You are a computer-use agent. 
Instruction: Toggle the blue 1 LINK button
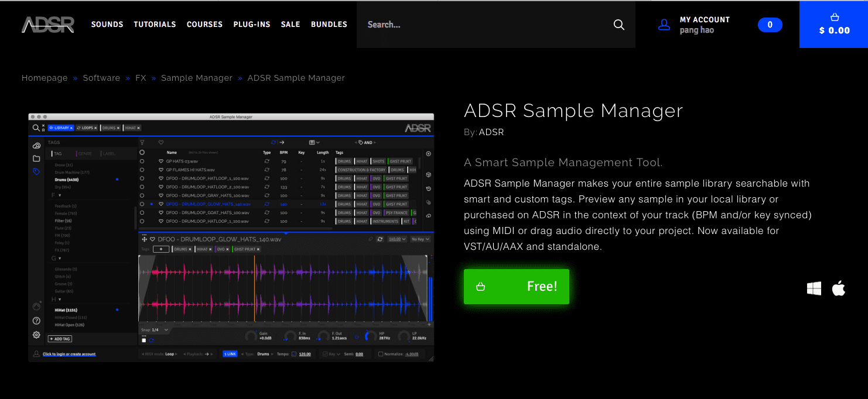[230, 354]
